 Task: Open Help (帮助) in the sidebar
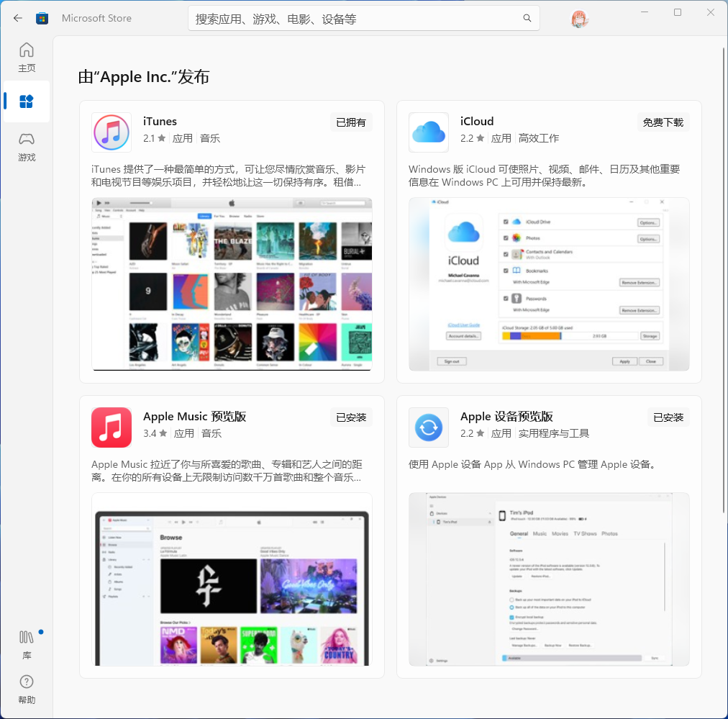[27, 689]
